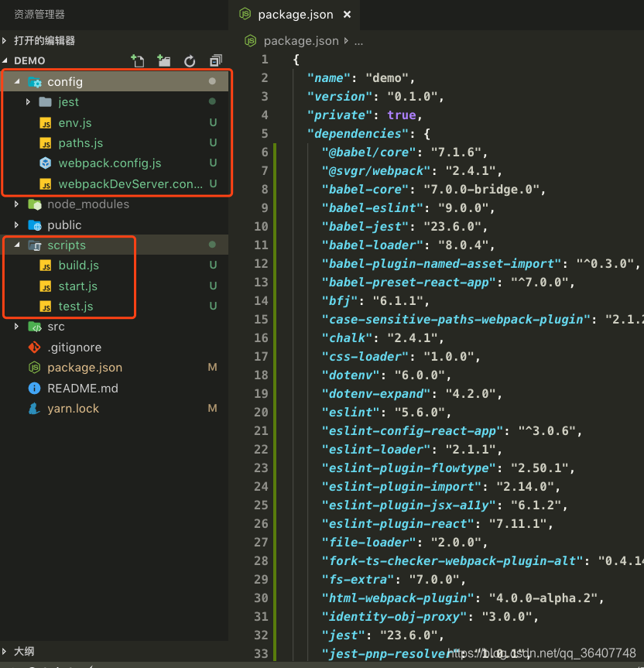Image resolution: width=644 pixels, height=668 pixels.
Task: Click the JS icon beside start.js
Action: pos(46,286)
